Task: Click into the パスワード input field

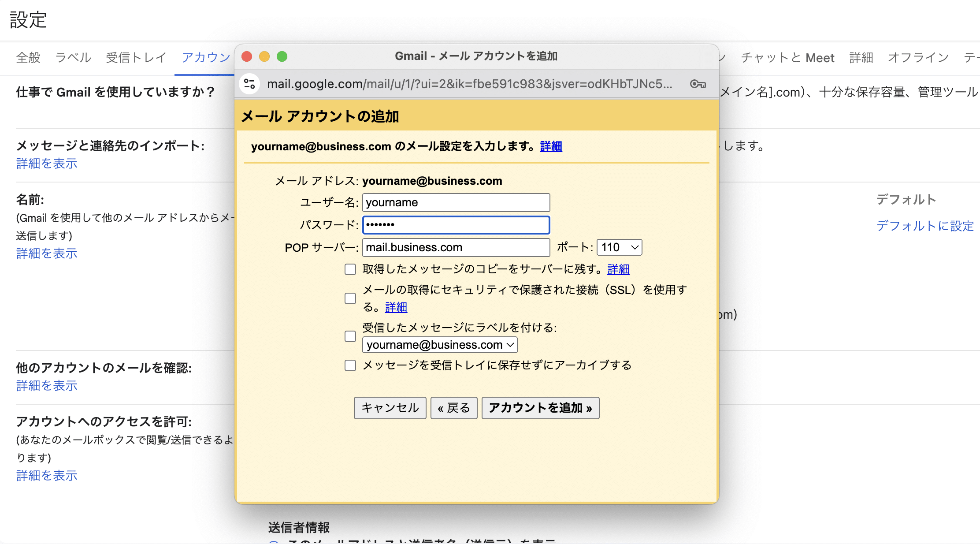Action: [x=456, y=225]
